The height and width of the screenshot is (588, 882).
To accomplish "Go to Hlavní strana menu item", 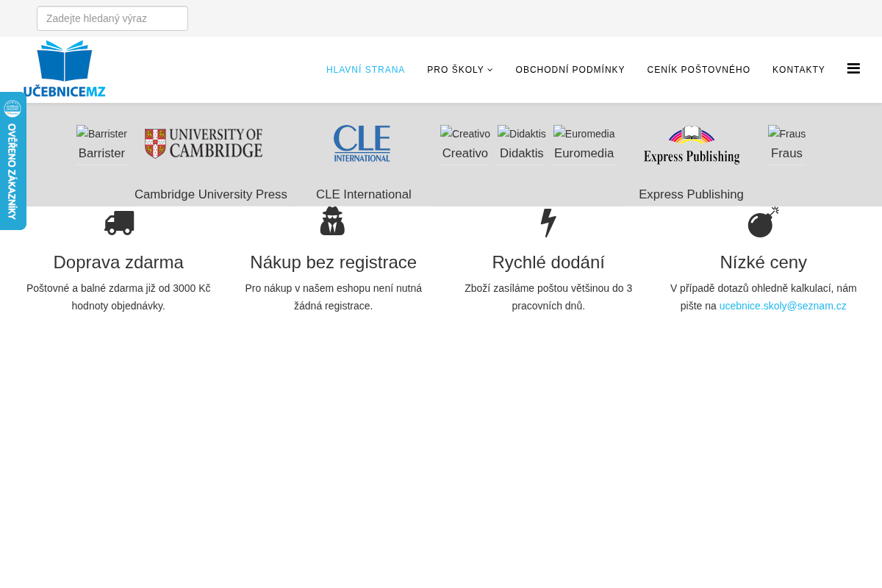I will pos(365,70).
